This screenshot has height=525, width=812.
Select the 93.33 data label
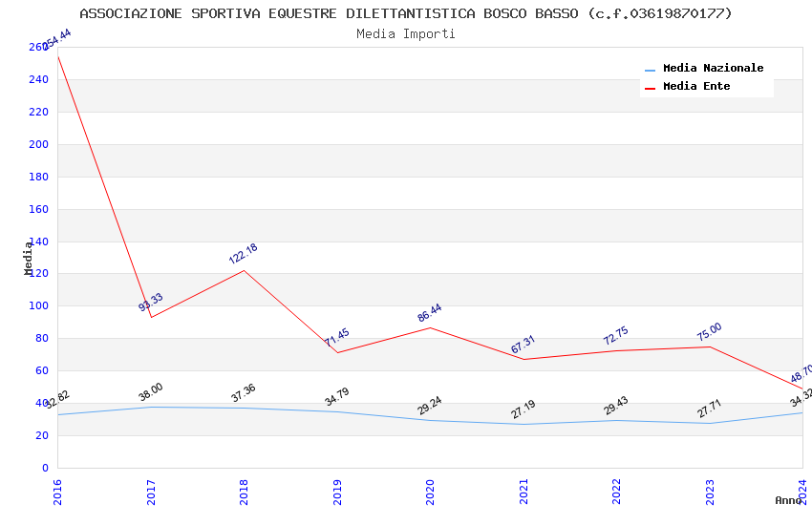click(151, 302)
